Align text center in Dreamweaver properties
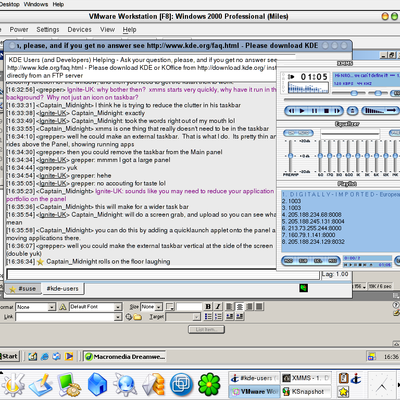400x400 pixels. coord(239,306)
